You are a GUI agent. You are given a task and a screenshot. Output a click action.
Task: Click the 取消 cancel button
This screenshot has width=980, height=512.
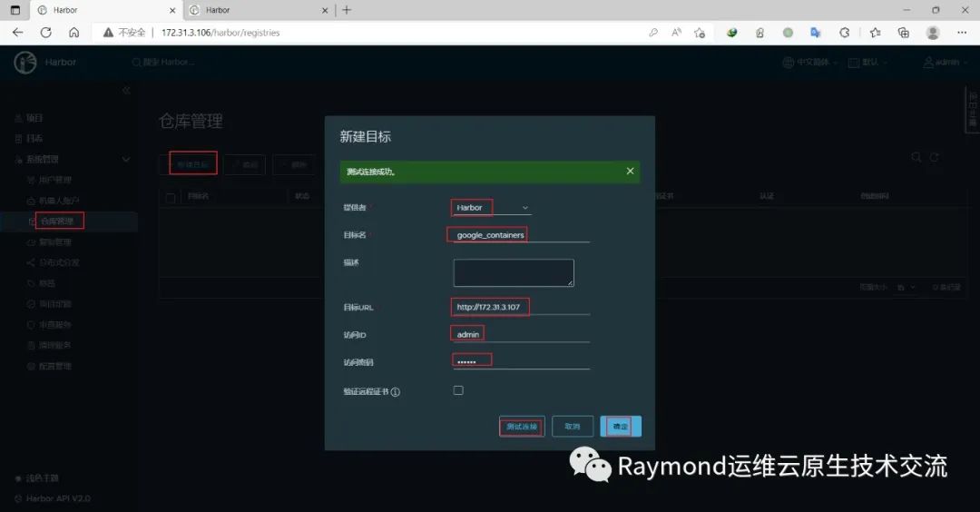573,427
